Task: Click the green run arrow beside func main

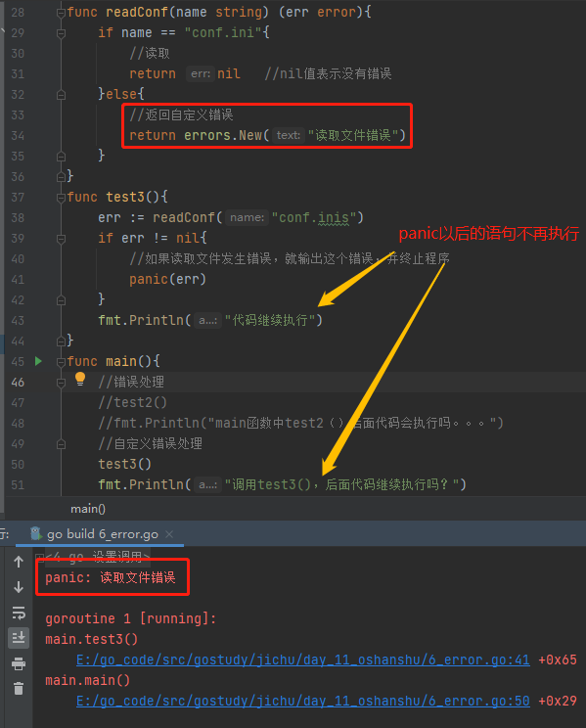Action: 38,361
